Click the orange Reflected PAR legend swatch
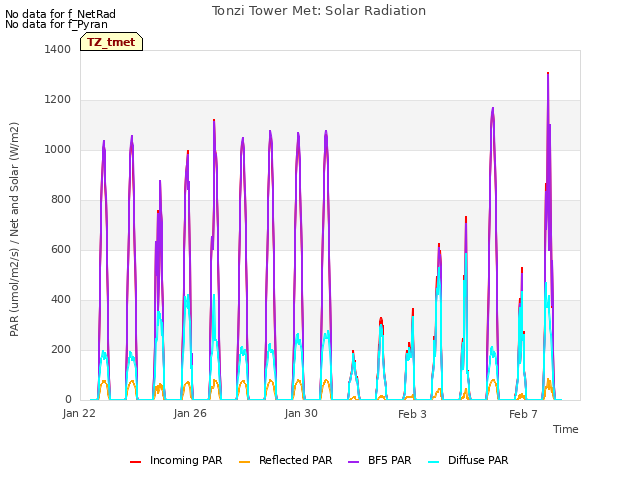This screenshot has width=640, height=480. pos(244,462)
